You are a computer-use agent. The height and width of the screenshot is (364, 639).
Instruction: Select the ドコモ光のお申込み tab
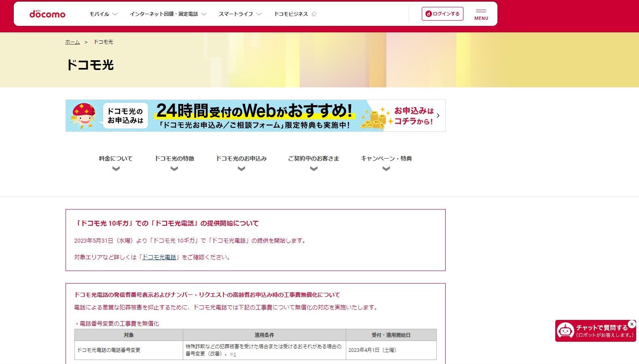pos(241,163)
